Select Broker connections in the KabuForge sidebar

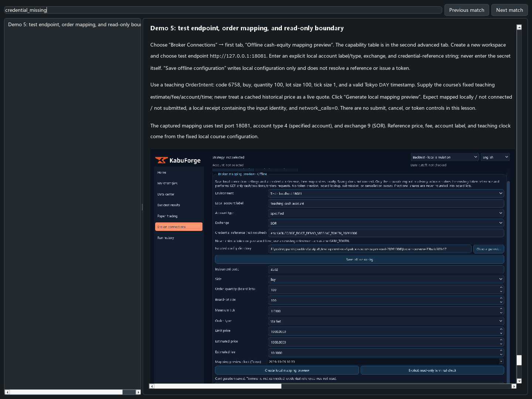point(179,227)
